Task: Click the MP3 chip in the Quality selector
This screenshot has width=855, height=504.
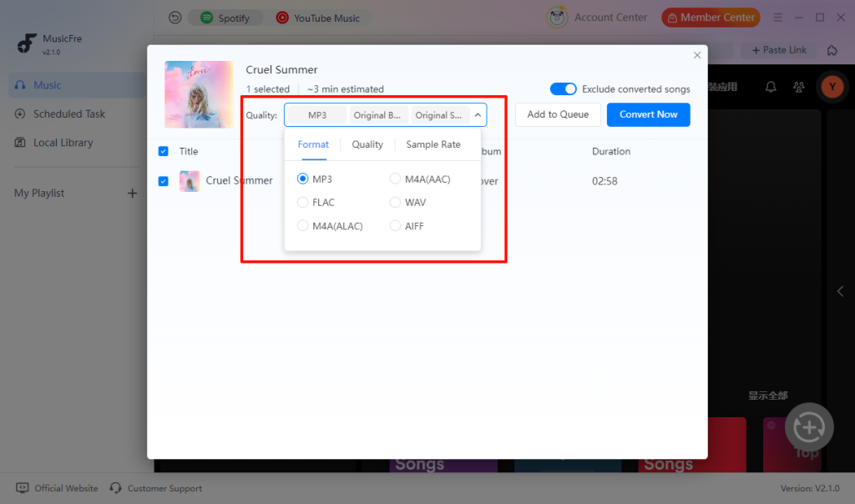Action: [317, 115]
